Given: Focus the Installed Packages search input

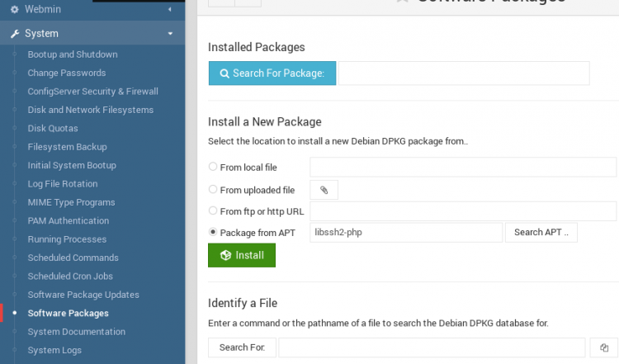Looking at the screenshot, I should 464,73.
